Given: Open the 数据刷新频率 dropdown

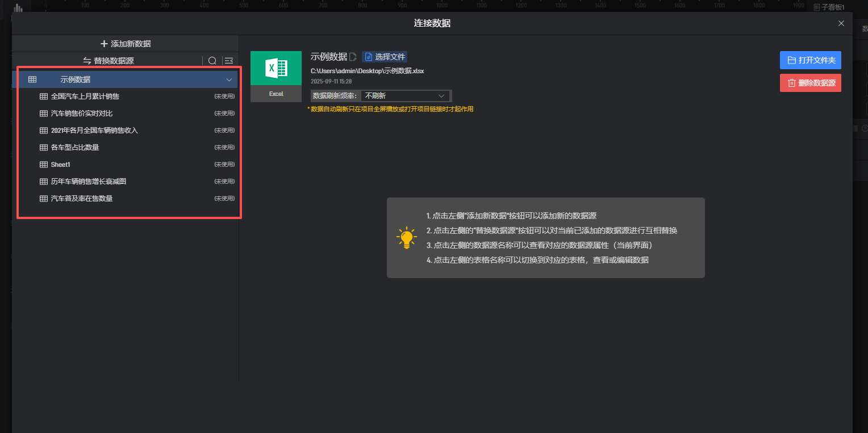Looking at the screenshot, I should (x=404, y=96).
